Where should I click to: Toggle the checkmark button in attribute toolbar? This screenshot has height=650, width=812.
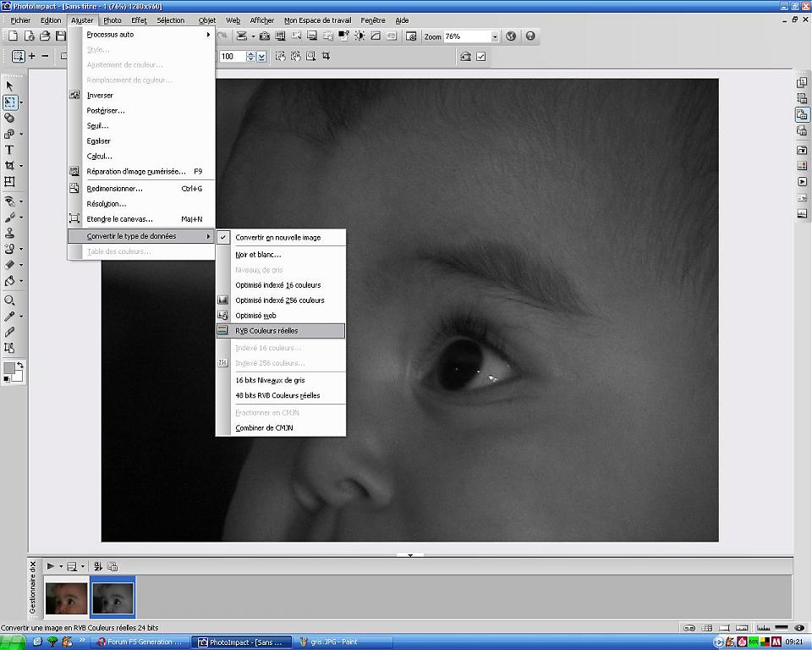point(481,57)
